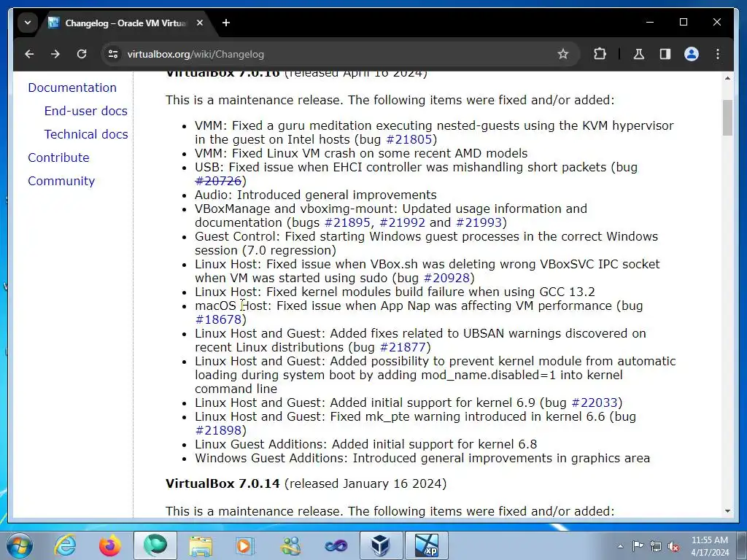Go back to the previous page
Image resolution: width=747 pixels, height=560 pixels.
pos(29,54)
